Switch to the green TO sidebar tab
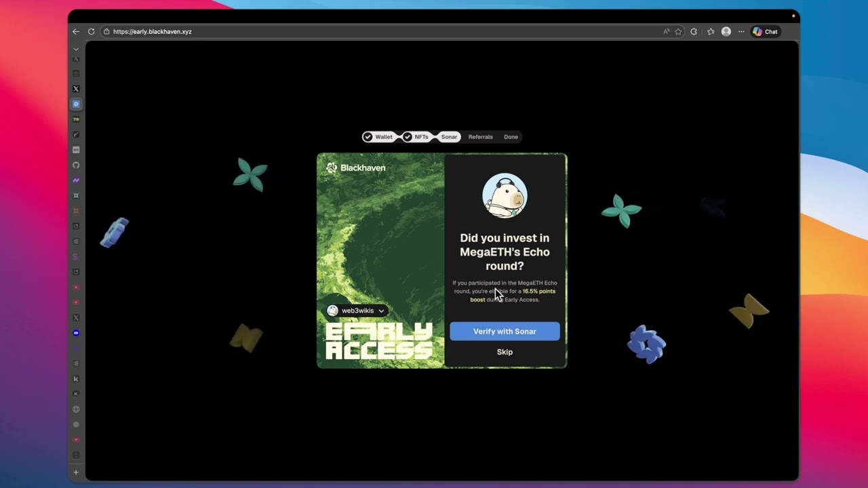868x488 pixels. click(x=76, y=119)
